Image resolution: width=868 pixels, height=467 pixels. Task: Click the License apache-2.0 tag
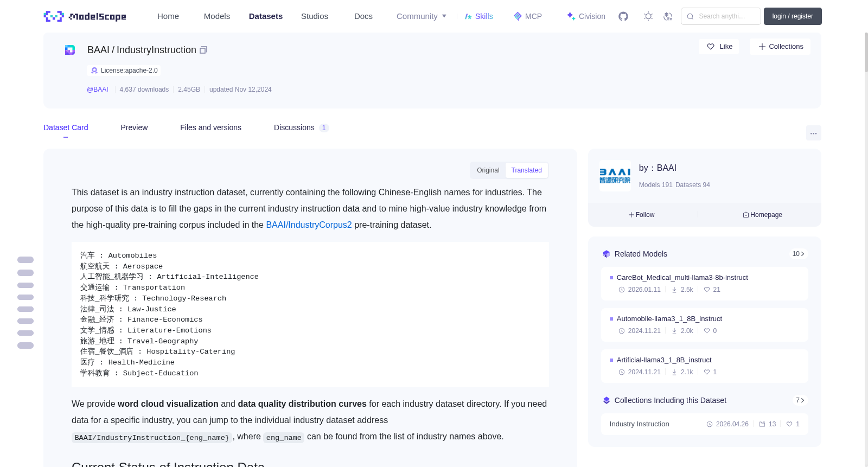[x=124, y=71]
